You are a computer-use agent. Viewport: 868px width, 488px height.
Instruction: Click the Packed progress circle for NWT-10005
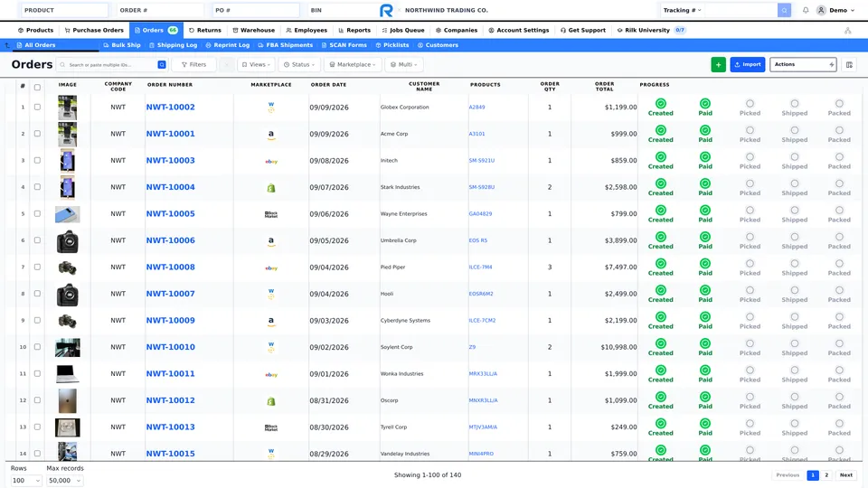[x=839, y=211]
